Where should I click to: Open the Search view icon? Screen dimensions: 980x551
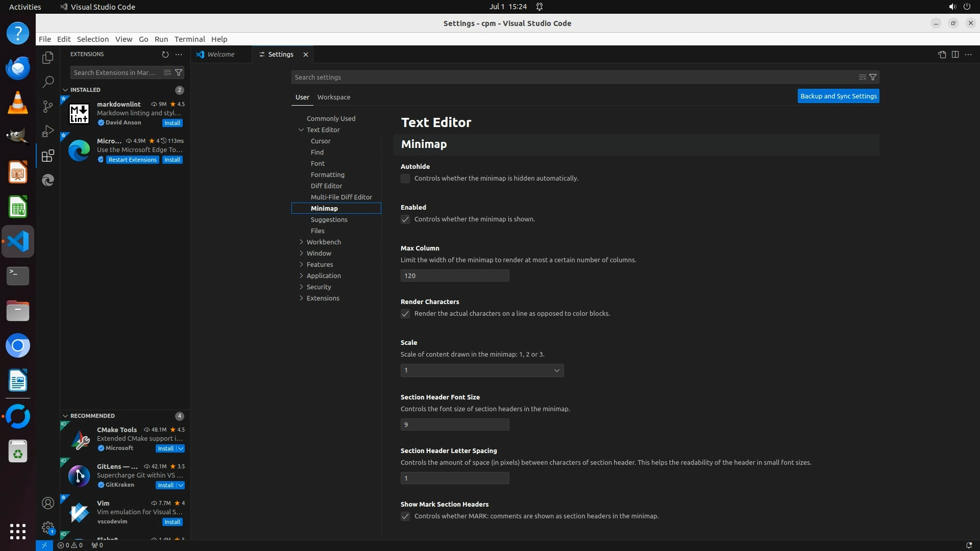click(x=48, y=82)
